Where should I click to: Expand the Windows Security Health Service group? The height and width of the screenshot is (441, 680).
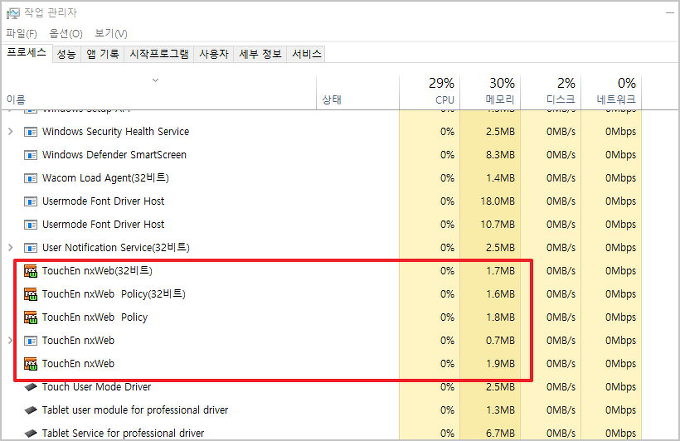pos(11,132)
